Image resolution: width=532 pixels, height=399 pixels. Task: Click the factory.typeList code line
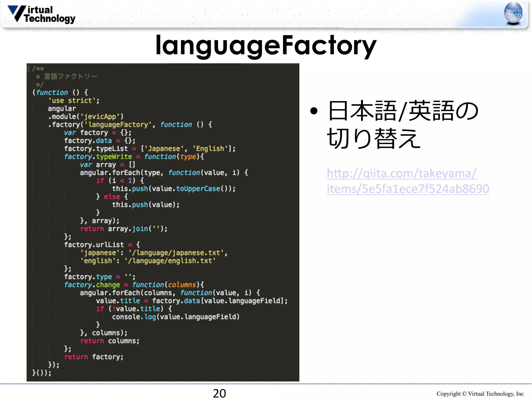150,149
